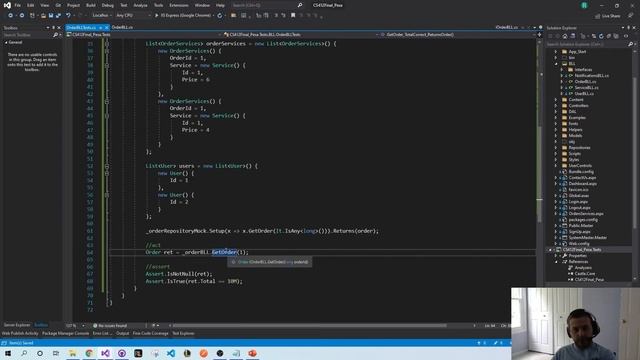Click the editor horizontal scrollbar
Screen dimensions: 640x360
tap(310, 326)
